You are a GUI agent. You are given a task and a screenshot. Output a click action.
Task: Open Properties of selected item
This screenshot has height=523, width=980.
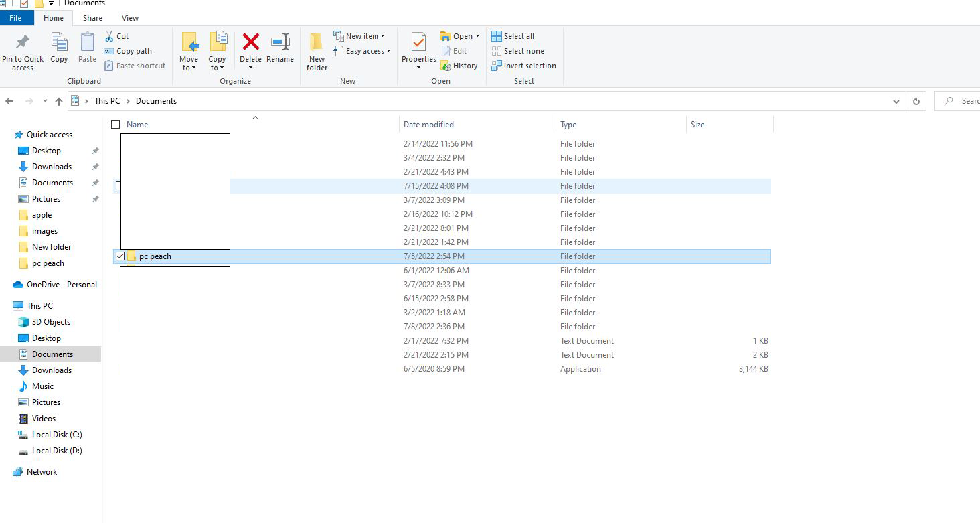coord(418,51)
